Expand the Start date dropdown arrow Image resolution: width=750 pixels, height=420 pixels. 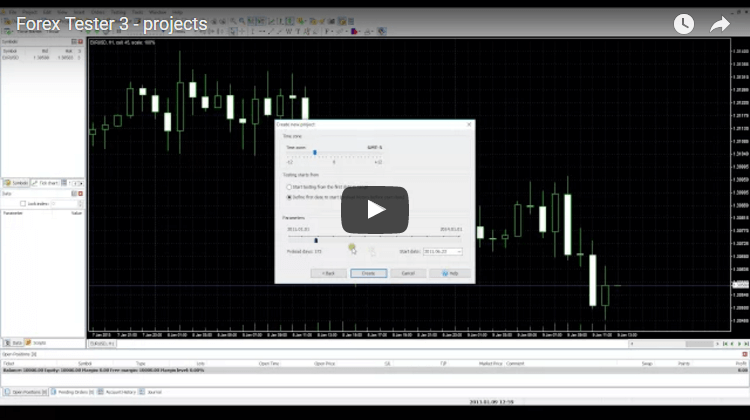click(459, 252)
